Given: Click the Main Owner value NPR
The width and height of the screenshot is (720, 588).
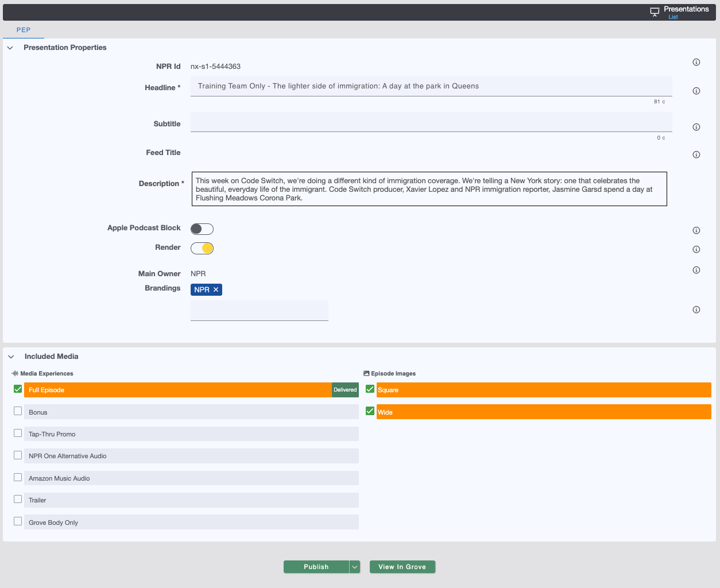Looking at the screenshot, I should click(x=198, y=274).
